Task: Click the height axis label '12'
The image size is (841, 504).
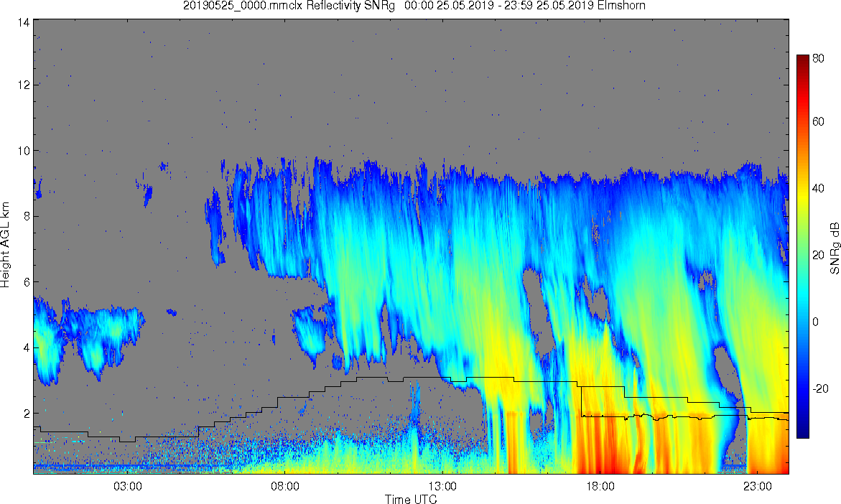Action: pos(22,85)
